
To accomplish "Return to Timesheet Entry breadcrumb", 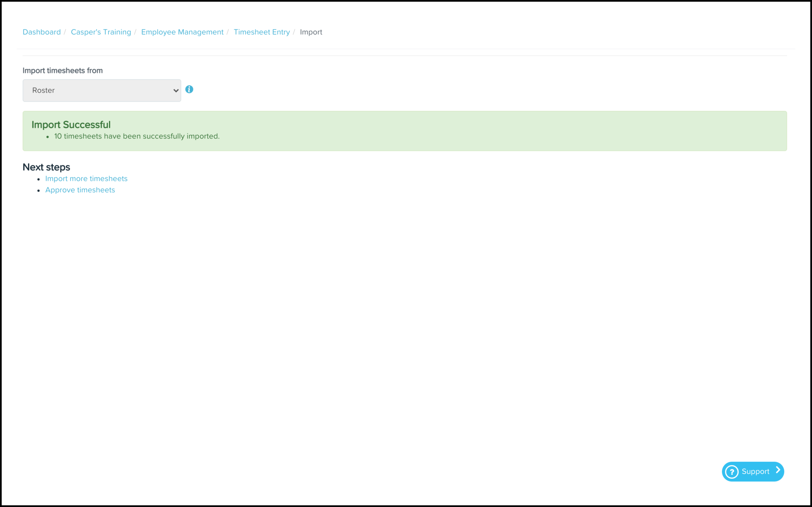I will 262,32.
